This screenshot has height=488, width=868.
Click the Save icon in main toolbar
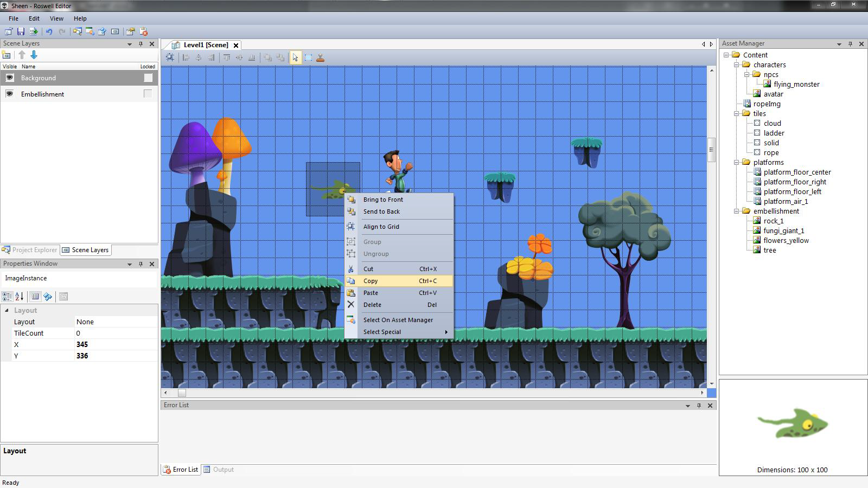click(x=21, y=31)
